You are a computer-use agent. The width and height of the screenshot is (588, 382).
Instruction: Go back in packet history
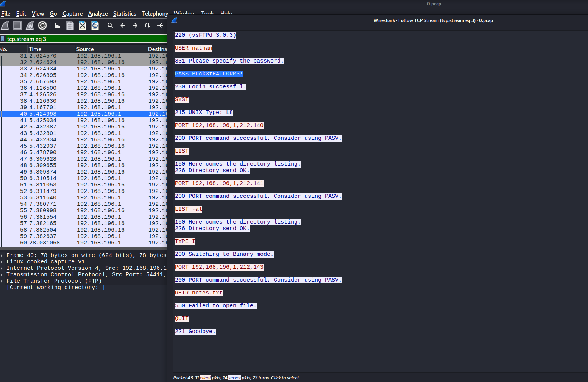coord(122,25)
